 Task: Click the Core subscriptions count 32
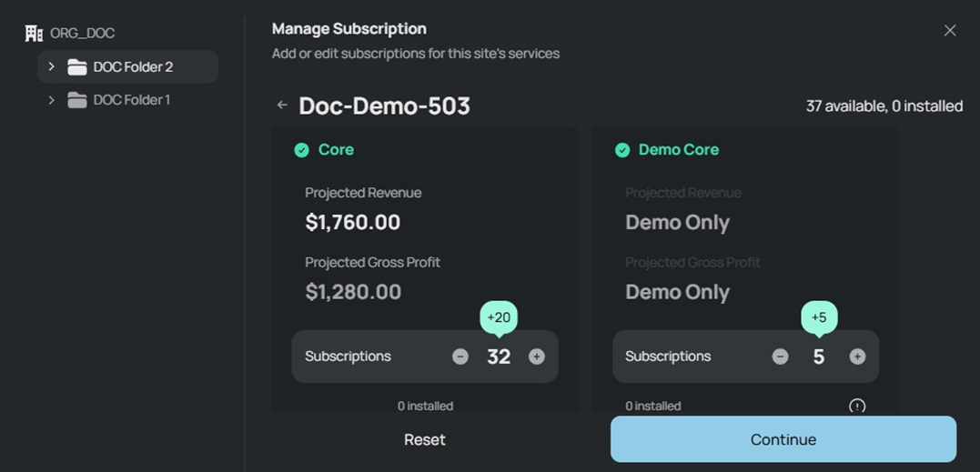click(x=499, y=357)
